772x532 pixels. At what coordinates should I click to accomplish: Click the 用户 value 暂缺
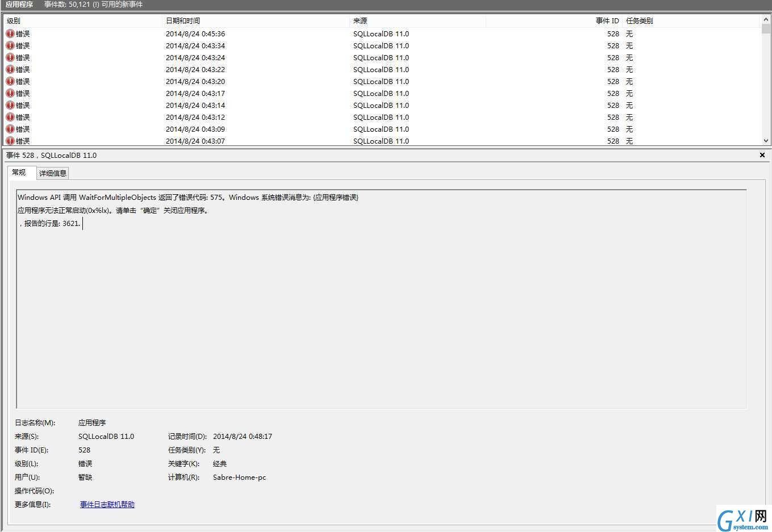pyautogui.click(x=85, y=477)
